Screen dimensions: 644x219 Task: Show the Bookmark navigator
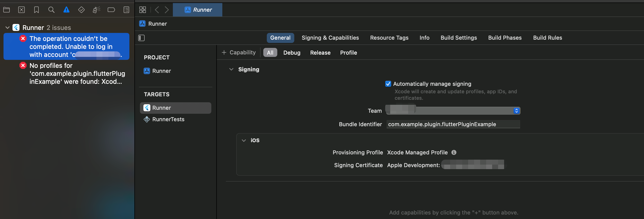pyautogui.click(x=36, y=10)
